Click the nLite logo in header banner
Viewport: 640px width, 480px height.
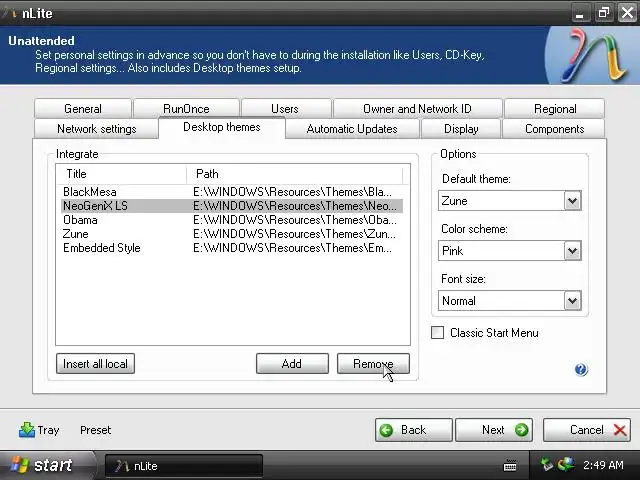pyautogui.click(x=593, y=55)
